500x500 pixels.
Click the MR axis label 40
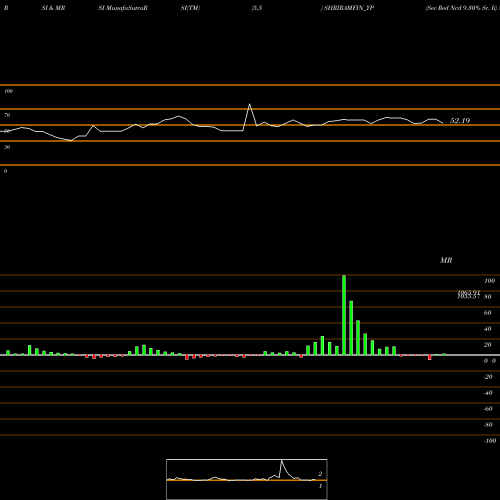coord(488,329)
